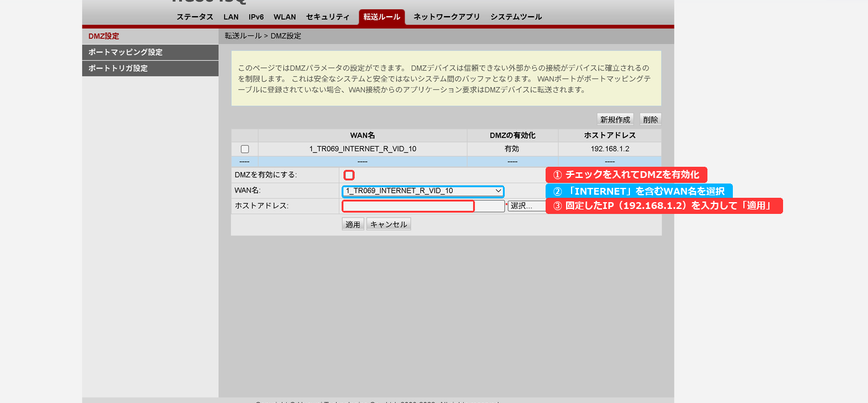Switch to the IPv6 tab
Image resolution: width=868 pixels, height=403 pixels.
(x=256, y=17)
